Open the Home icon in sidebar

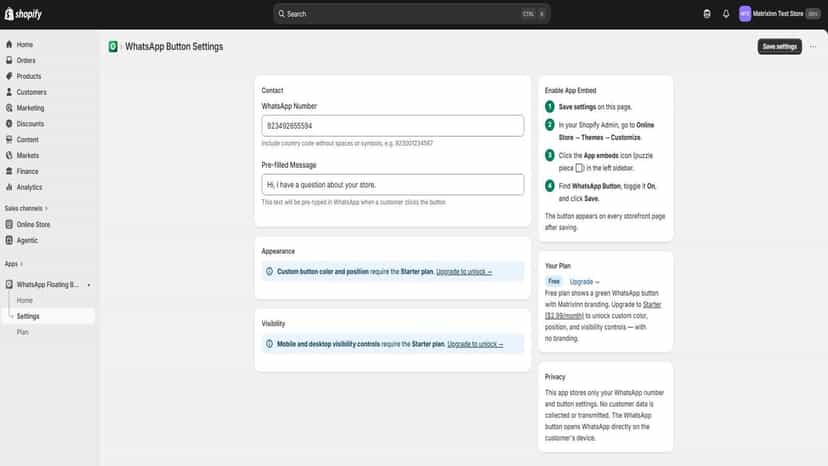[9, 44]
